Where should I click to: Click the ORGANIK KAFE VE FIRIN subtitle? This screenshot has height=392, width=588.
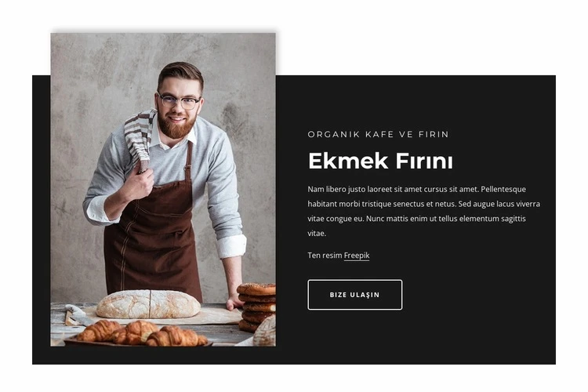(x=378, y=134)
